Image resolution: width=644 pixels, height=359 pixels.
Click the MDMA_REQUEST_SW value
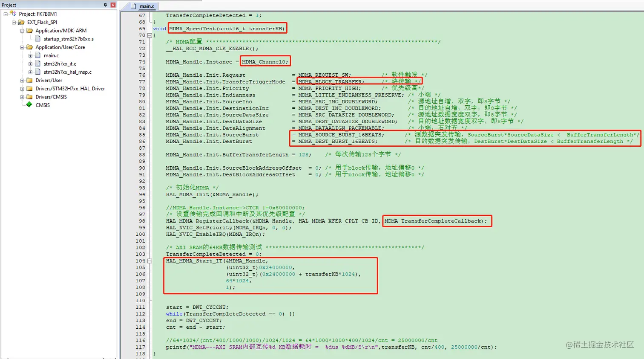point(323,75)
